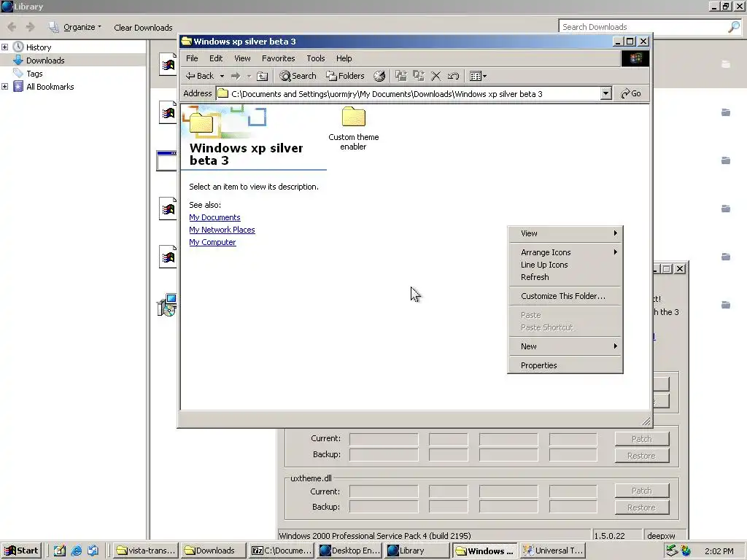Click the Windows flag throbber logo in Explorer

pyautogui.click(x=635, y=58)
